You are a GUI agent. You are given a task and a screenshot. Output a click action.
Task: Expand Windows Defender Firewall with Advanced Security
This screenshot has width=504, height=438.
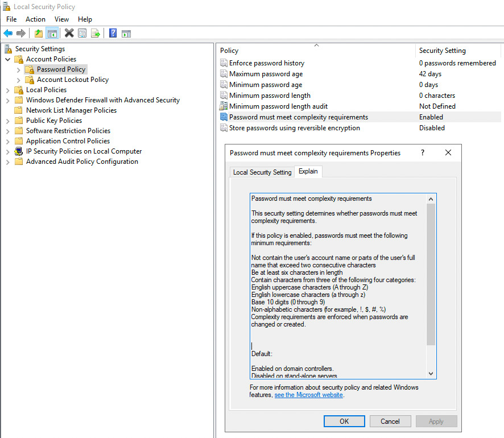8,100
